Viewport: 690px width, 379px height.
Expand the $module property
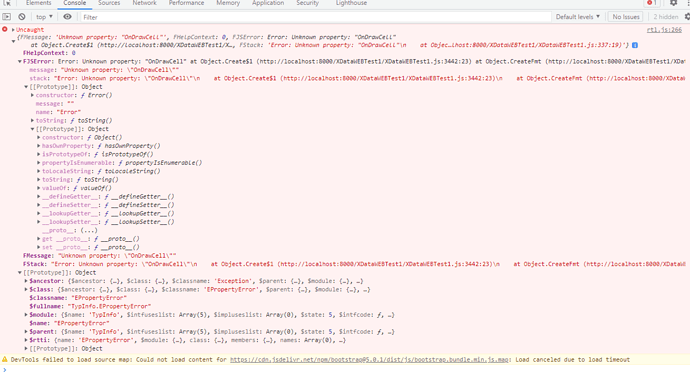26,315
